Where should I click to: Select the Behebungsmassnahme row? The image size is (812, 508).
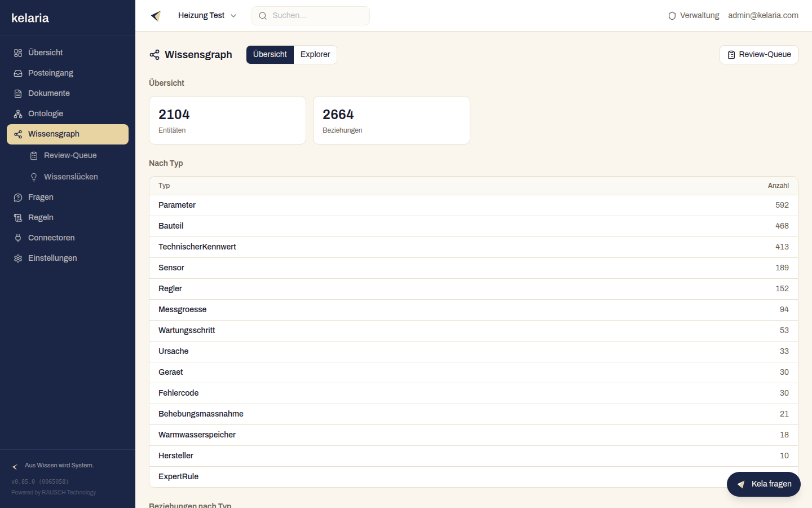click(x=474, y=414)
